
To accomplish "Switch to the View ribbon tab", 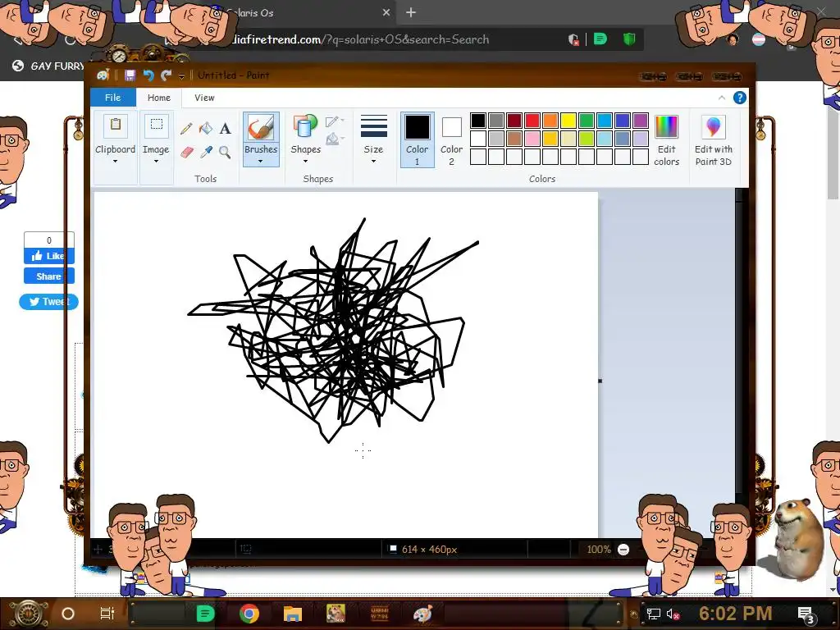I will [204, 98].
